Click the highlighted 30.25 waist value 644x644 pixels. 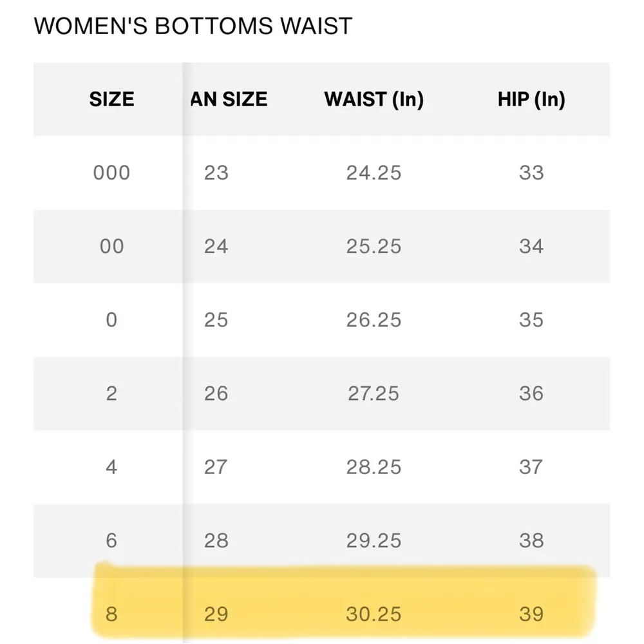point(374,614)
